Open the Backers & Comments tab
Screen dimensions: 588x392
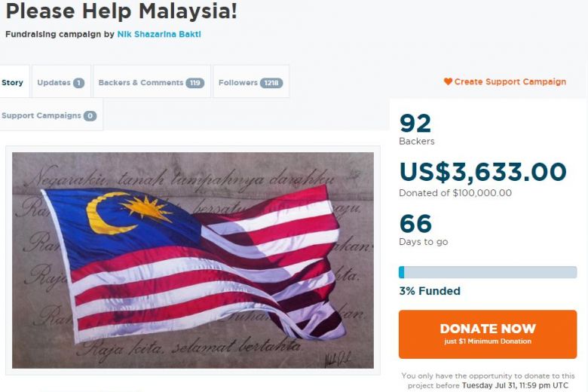(152, 81)
